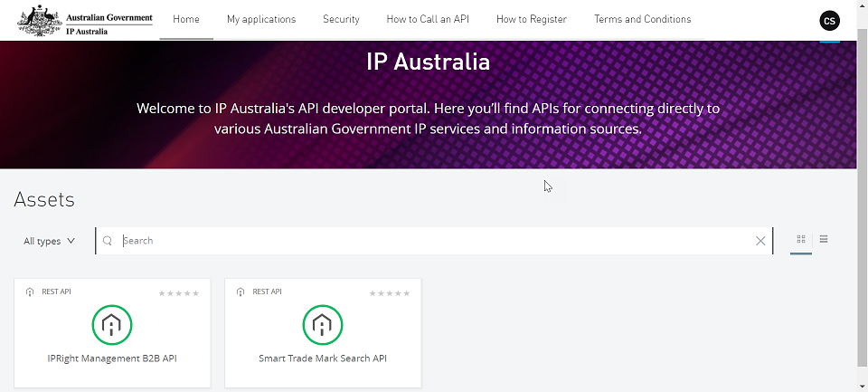Clear the search field with the X
The width and height of the screenshot is (868, 392).
coord(760,241)
